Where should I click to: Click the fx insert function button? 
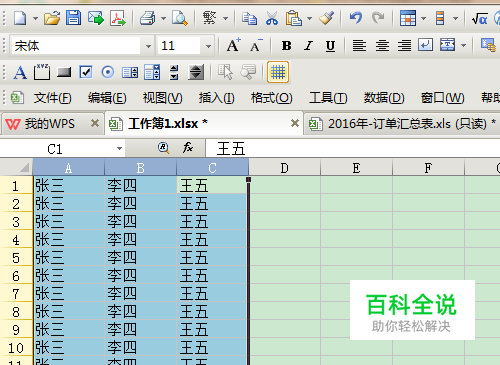coord(188,148)
